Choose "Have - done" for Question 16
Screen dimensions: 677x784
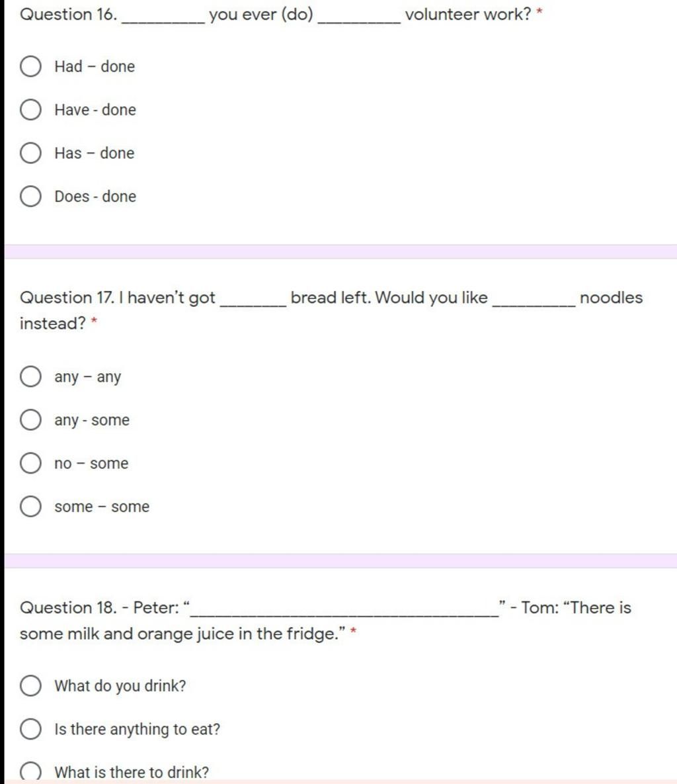[x=30, y=110]
